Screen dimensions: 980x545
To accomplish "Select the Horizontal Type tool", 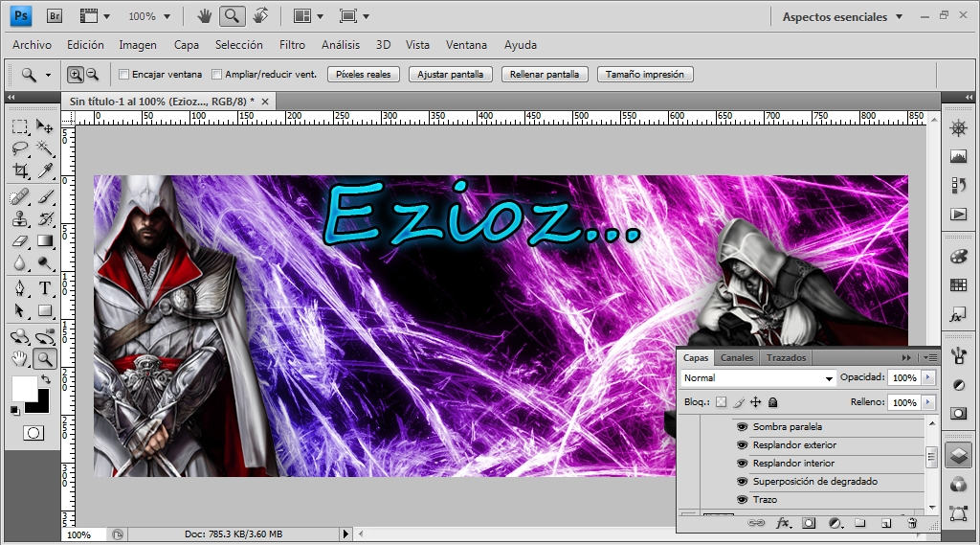I will click(44, 288).
